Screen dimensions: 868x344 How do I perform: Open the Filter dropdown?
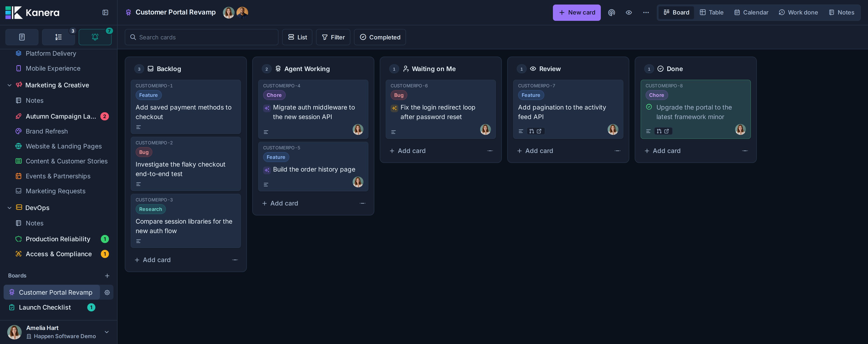[x=333, y=37]
